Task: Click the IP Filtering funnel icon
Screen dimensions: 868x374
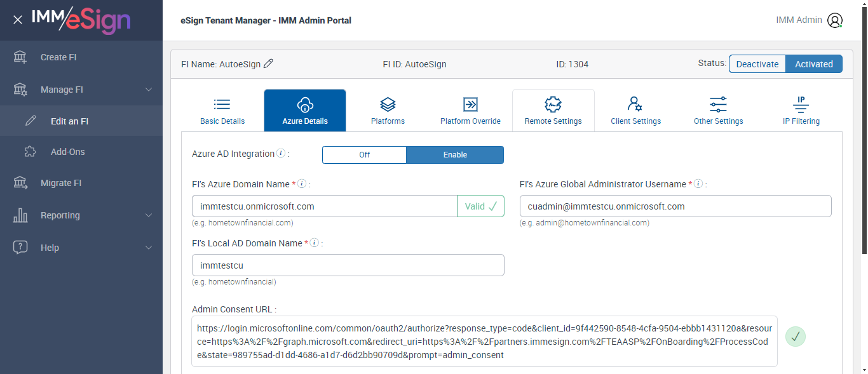Action: click(801, 105)
